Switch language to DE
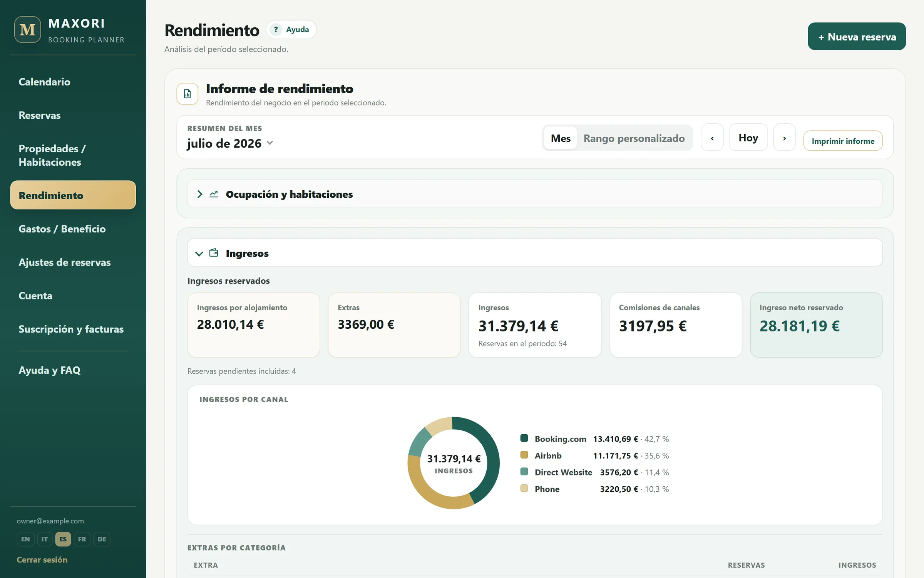Image resolution: width=924 pixels, height=578 pixels. [102, 539]
